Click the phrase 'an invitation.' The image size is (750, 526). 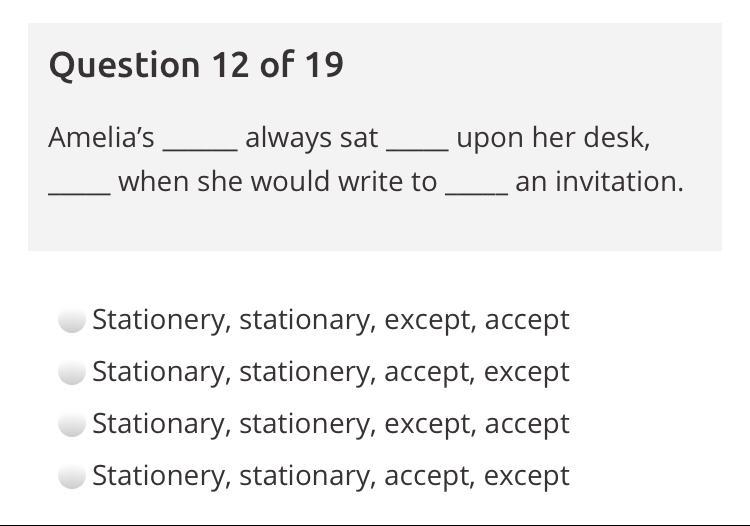[599, 181]
